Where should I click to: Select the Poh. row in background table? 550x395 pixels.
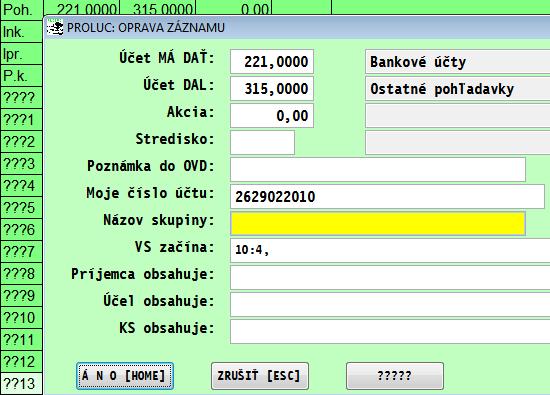coord(21,9)
